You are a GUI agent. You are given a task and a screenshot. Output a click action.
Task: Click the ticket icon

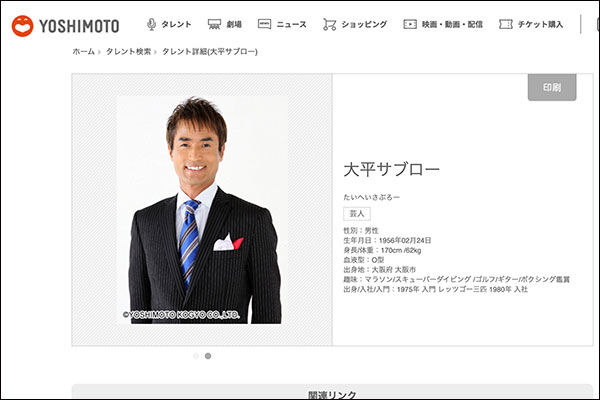505,24
